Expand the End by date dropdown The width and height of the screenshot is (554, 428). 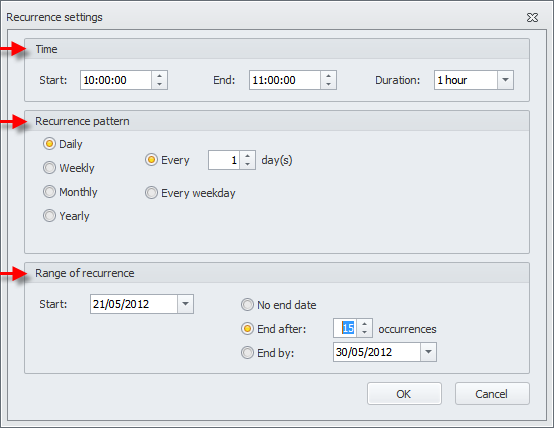[428, 352]
